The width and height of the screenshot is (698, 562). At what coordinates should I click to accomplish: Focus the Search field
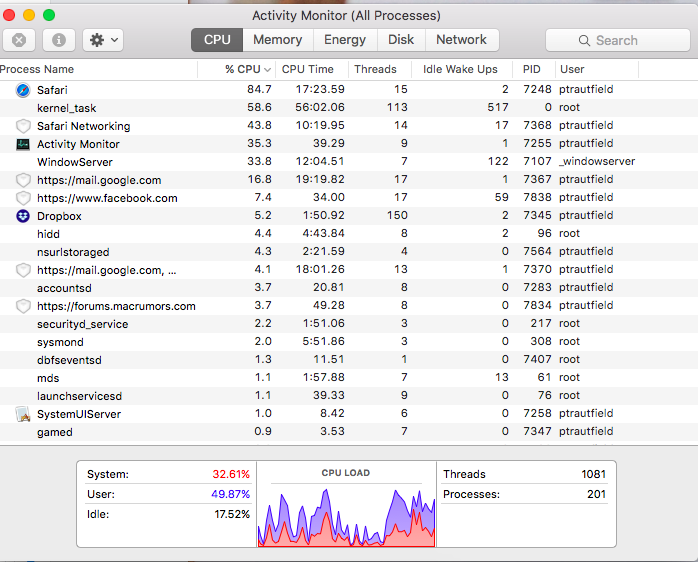tap(618, 41)
